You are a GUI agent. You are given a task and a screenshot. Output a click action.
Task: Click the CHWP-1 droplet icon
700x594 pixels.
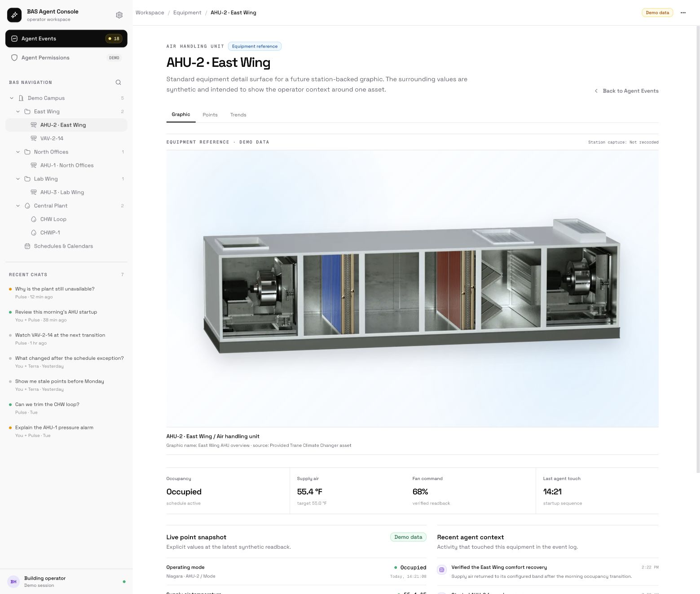[x=34, y=233]
